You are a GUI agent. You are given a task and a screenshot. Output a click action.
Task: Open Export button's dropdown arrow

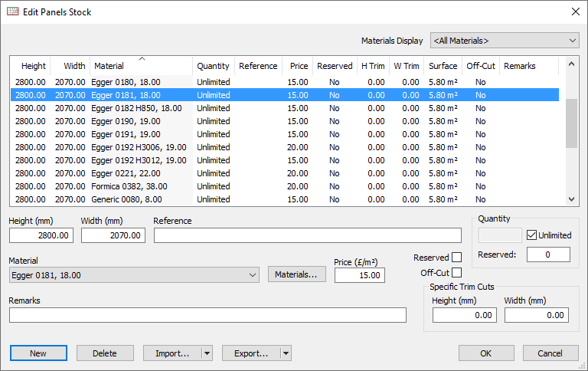click(286, 353)
